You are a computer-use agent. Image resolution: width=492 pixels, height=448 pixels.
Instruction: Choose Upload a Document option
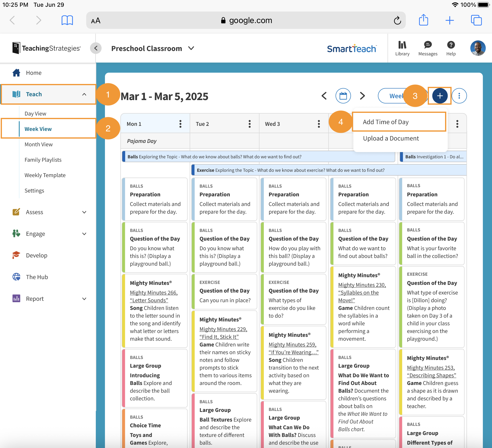pos(391,138)
